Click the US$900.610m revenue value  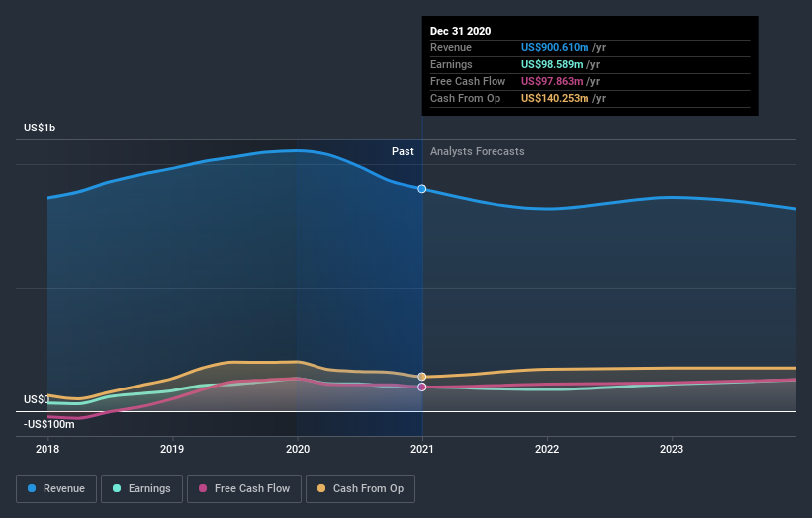click(x=555, y=47)
